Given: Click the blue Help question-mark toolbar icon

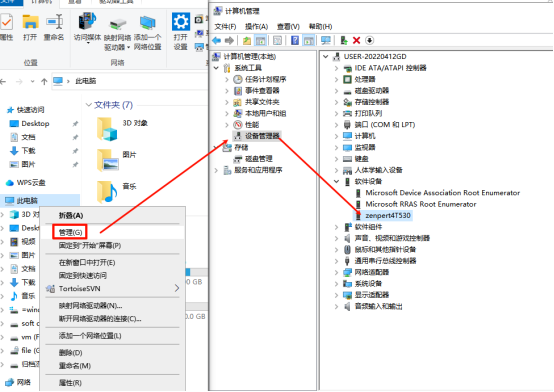Looking at the screenshot, I should [295, 40].
